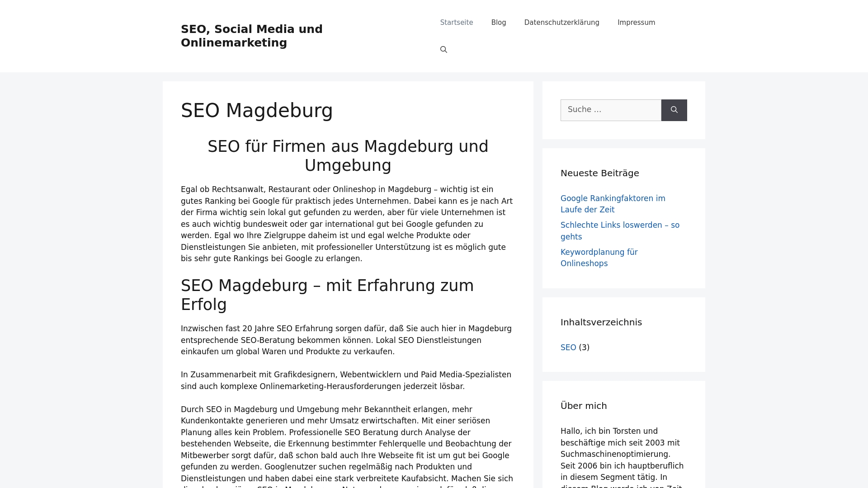This screenshot has width=868, height=488.
Task: Click the heading SEO für Firmen aus Magdeburg
Action: tap(348, 155)
